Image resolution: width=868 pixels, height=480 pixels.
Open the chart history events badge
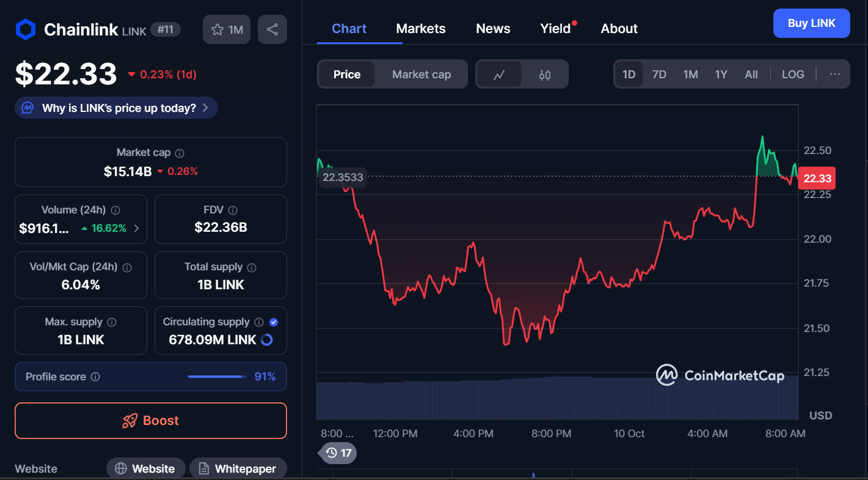pyautogui.click(x=338, y=452)
